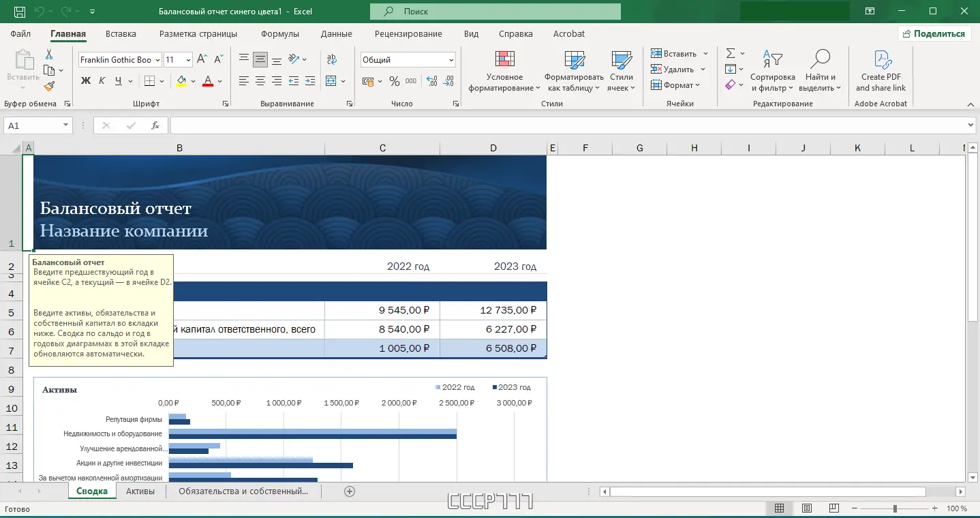The image size is (980, 518).
Task: Open the font name dropdown
Action: [157, 60]
